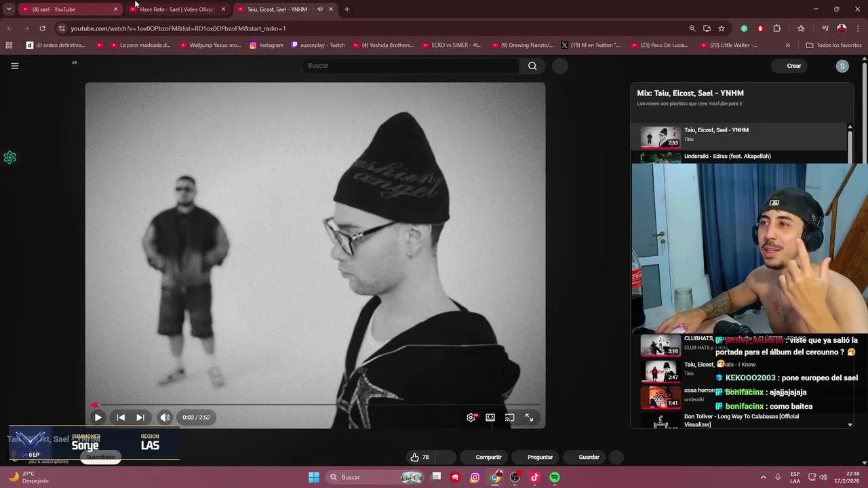Image resolution: width=868 pixels, height=488 pixels.
Task: Click the Suscribirse button
Action: pos(100,457)
